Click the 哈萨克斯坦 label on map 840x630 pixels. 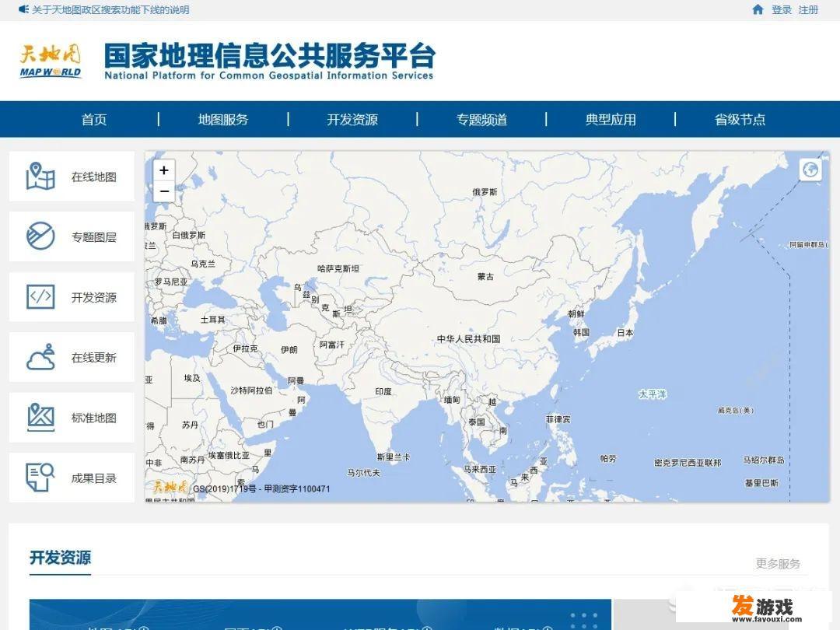click(x=338, y=268)
